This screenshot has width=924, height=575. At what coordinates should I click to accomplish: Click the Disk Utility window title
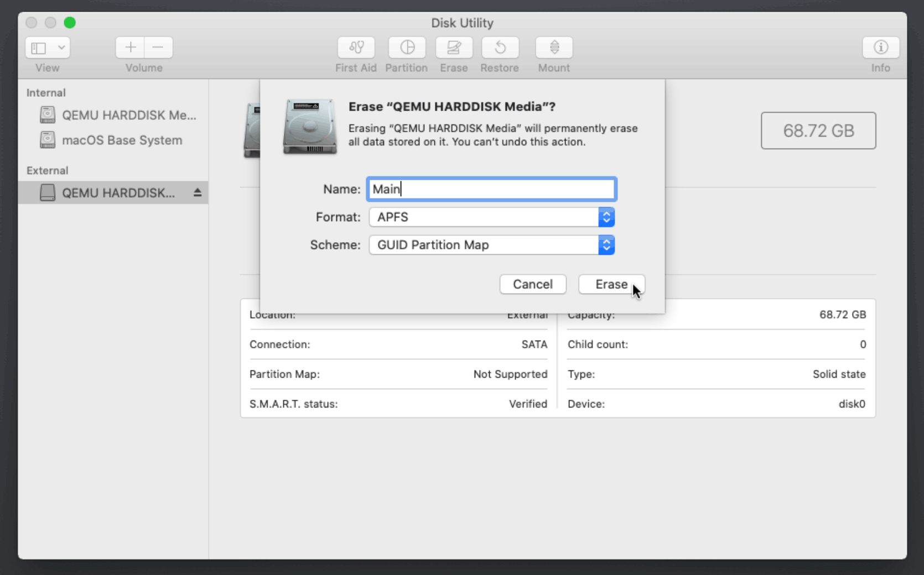tap(462, 23)
